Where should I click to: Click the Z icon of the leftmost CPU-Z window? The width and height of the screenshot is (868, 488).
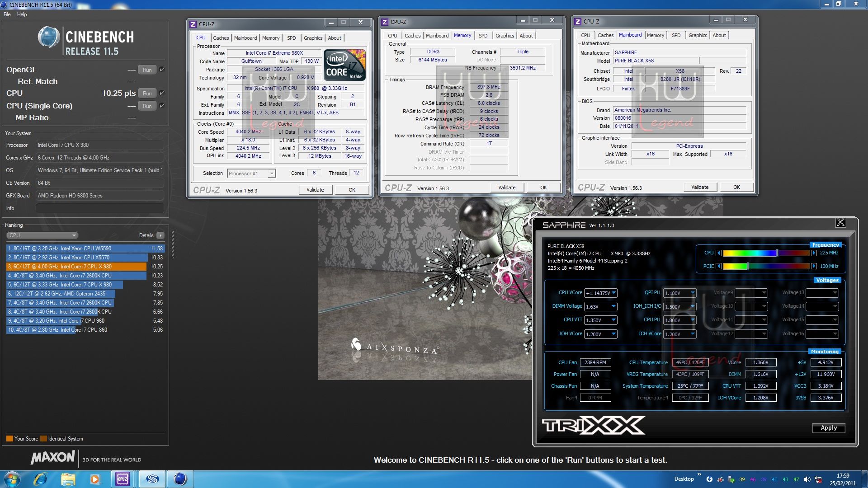[193, 24]
